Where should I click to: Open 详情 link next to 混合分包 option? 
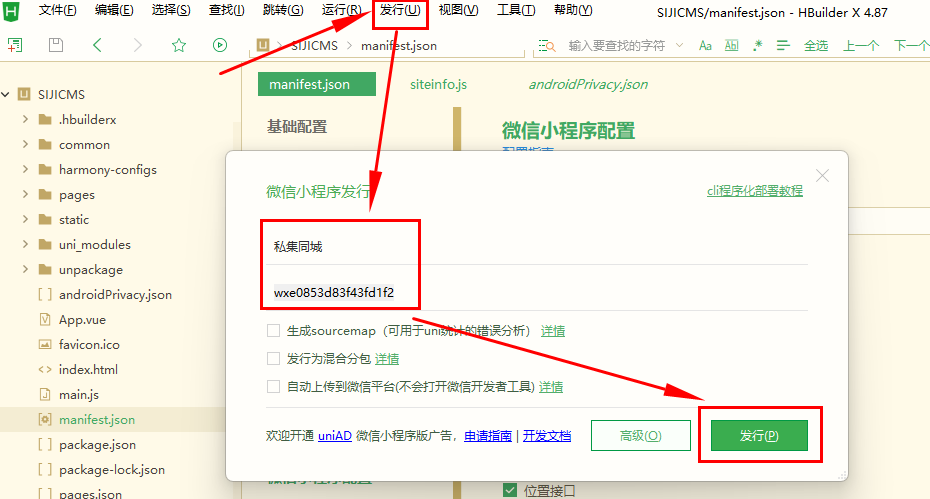(387, 359)
